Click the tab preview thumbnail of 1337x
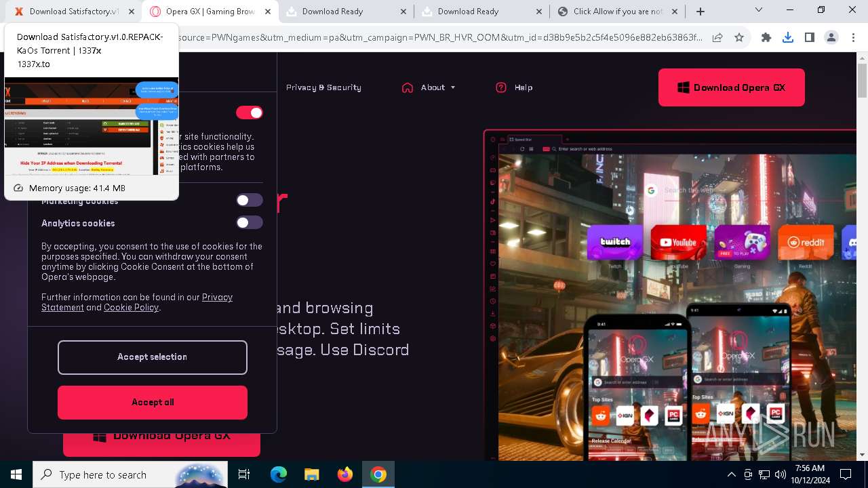 92,126
